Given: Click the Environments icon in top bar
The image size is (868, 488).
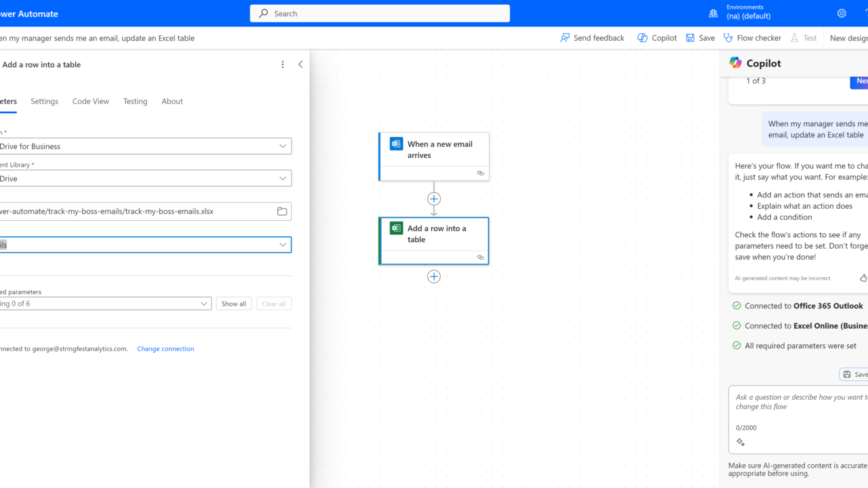Looking at the screenshot, I should tap(713, 14).
